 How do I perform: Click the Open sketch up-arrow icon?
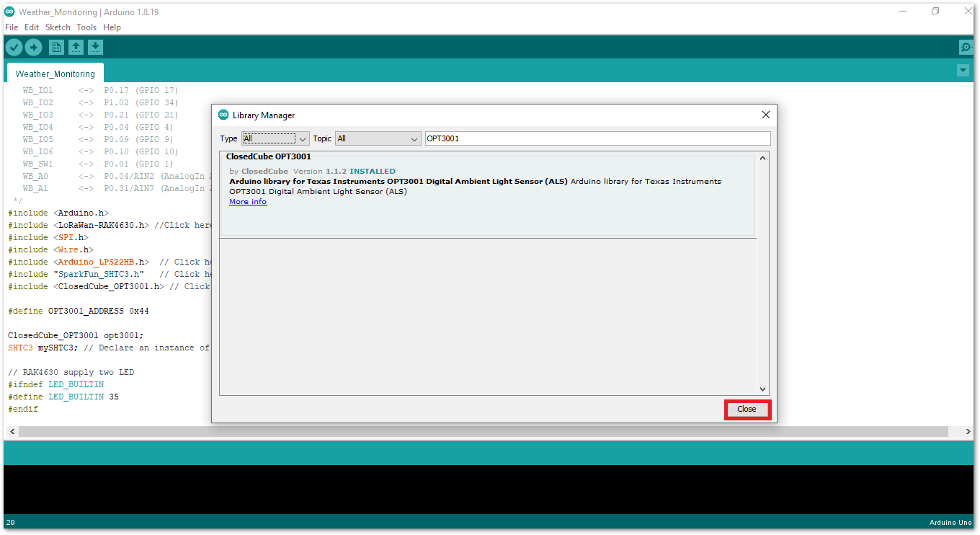pyautogui.click(x=76, y=48)
